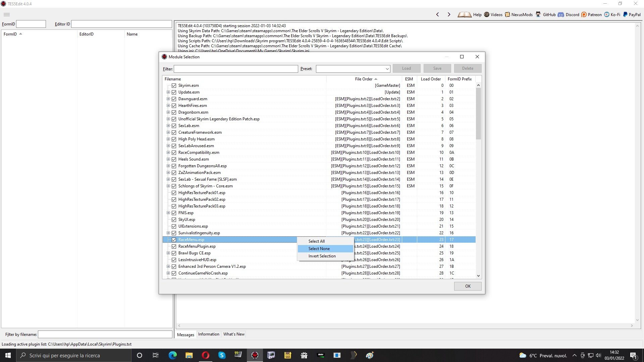Open the Ko-Fi link icon
644x362 pixels.
point(607,14)
